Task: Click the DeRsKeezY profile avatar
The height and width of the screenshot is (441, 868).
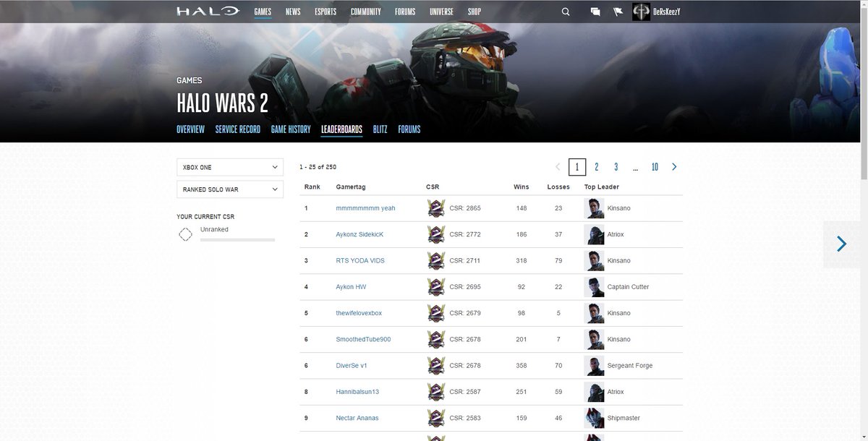Action: click(642, 12)
